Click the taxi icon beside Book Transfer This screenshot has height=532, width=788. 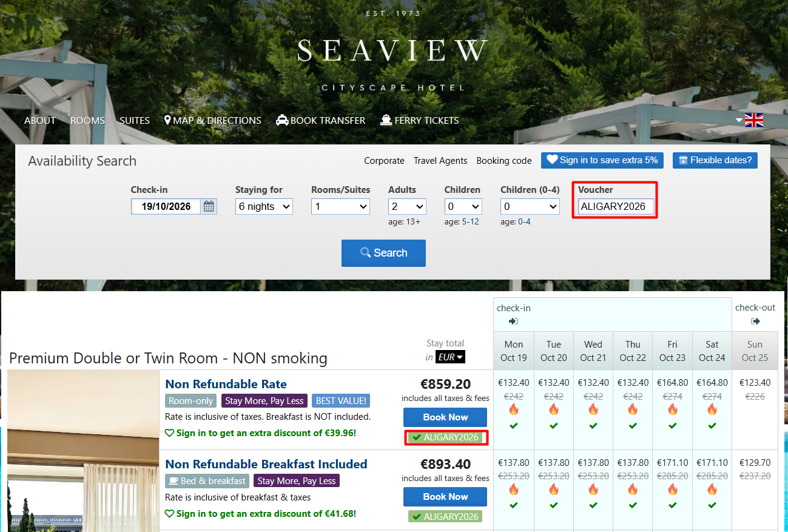[281, 120]
